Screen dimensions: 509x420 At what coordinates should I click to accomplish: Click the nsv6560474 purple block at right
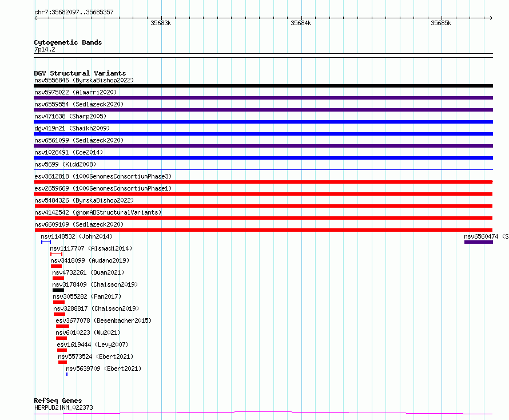coord(479,242)
